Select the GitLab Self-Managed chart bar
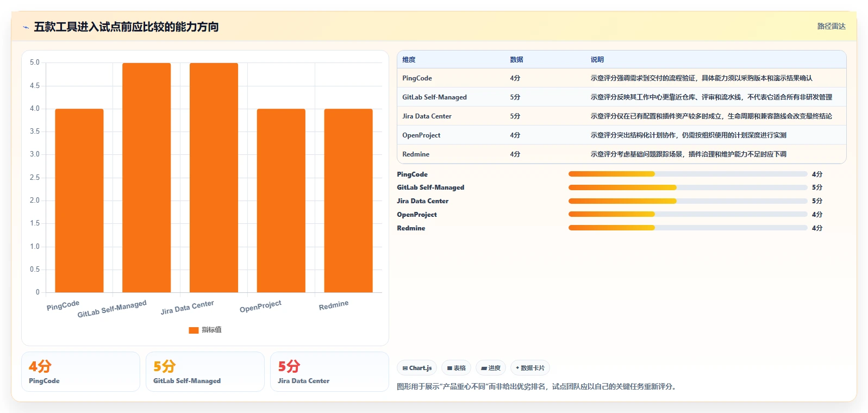Image resolution: width=868 pixels, height=413 pixels. 147,178
